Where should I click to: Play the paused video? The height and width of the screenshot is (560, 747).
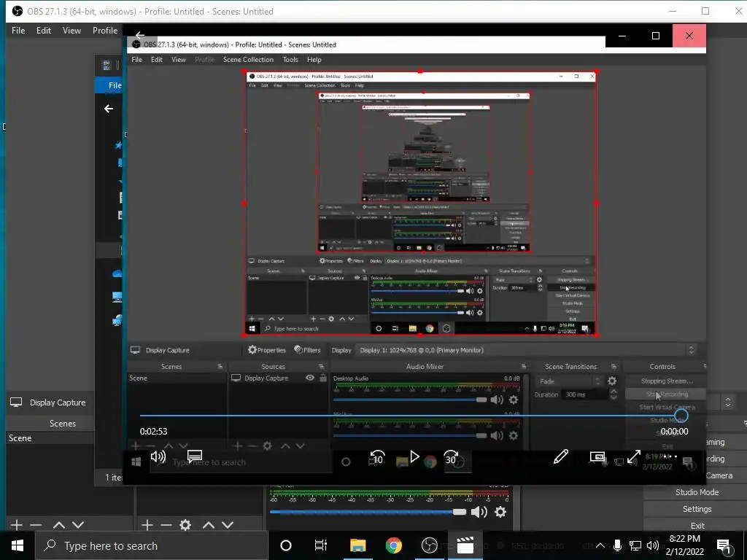(x=414, y=457)
